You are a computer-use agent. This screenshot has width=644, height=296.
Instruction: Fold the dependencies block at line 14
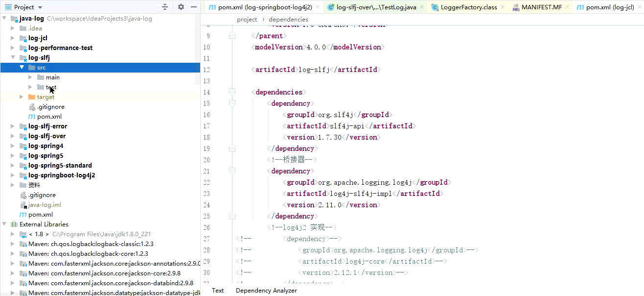[232, 92]
